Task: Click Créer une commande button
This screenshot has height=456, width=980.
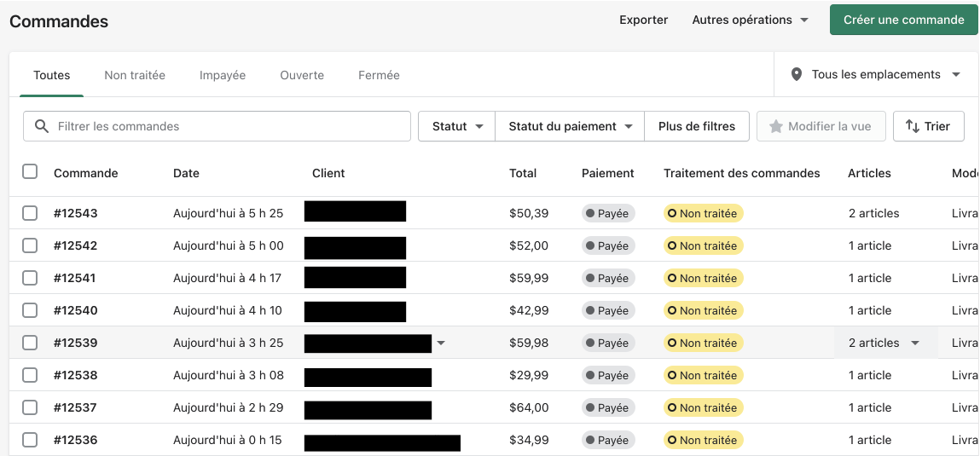Action: pos(904,20)
